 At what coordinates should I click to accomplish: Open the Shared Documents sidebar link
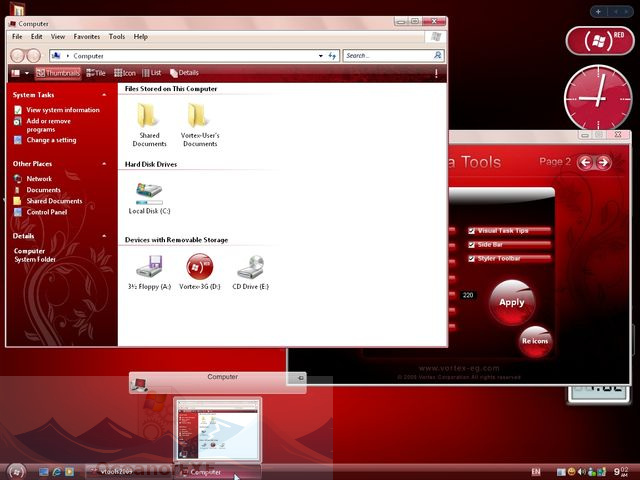click(54, 201)
